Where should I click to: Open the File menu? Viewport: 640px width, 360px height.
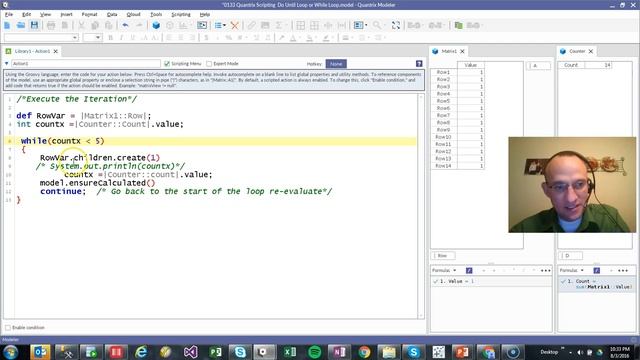coord(9,14)
